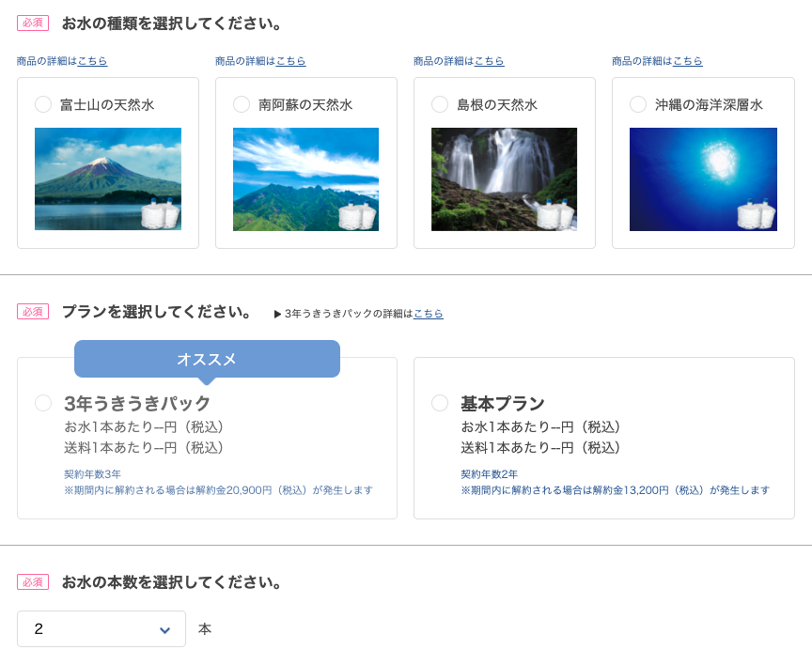The image size is (812, 665).
Task: Click the 必須 badge beside お水の種類
Action: click(33, 23)
